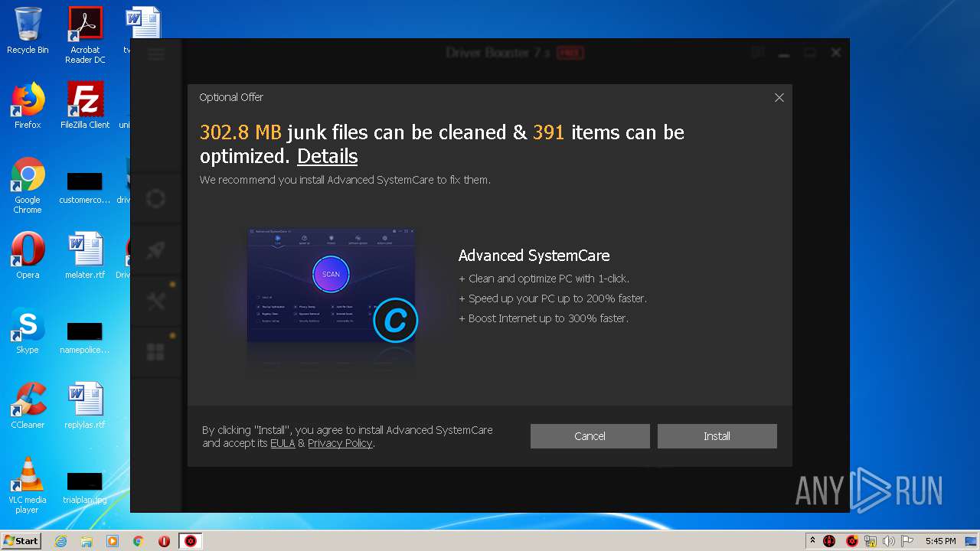Screen dimensions: 980x551
Task: Click the 5:45 PM clock
Action: (940, 541)
